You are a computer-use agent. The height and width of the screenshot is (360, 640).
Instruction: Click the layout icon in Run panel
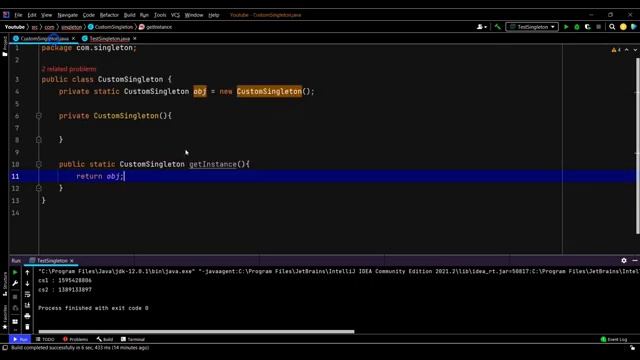coord(15,322)
